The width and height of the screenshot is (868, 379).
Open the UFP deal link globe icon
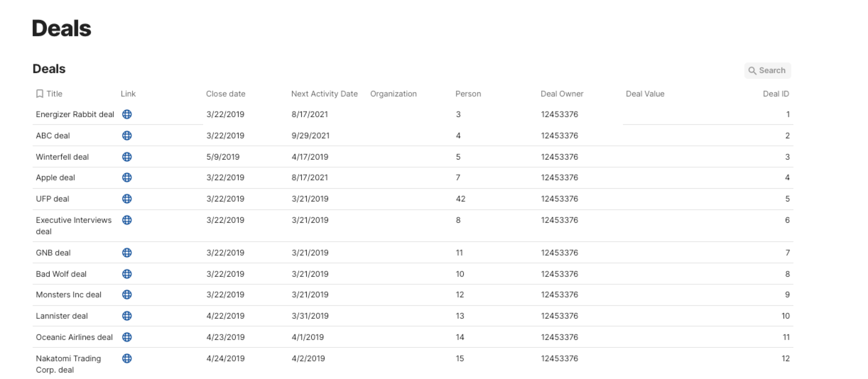point(127,199)
